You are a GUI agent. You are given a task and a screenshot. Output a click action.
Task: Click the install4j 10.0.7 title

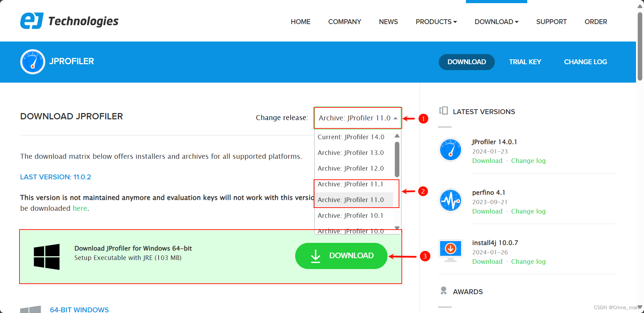(x=495, y=243)
